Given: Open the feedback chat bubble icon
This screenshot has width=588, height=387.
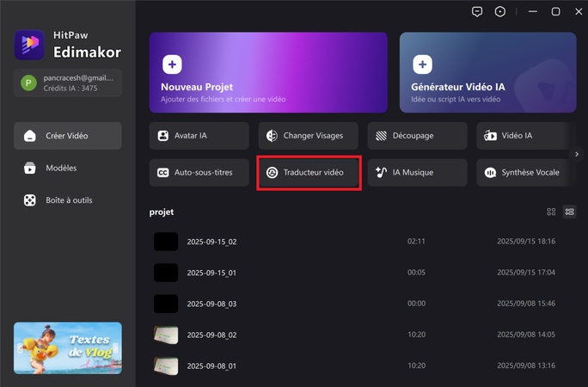Looking at the screenshot, I should click(x=477, y=11).
